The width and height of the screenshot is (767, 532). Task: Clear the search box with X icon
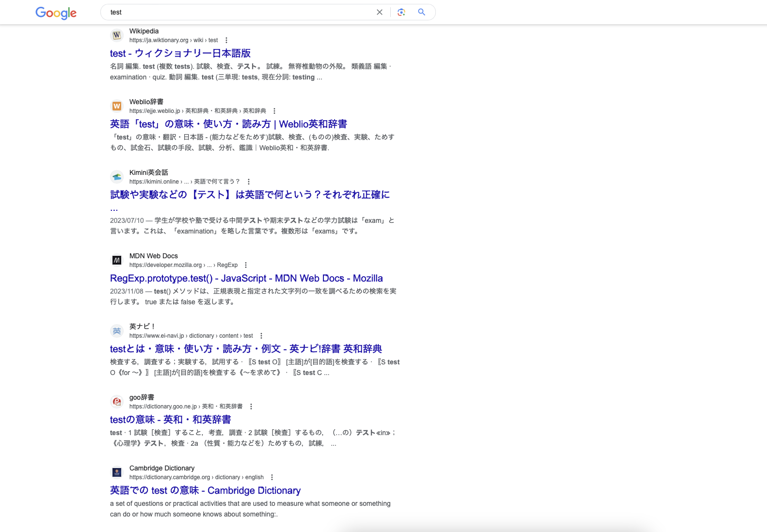click(380, 12)
